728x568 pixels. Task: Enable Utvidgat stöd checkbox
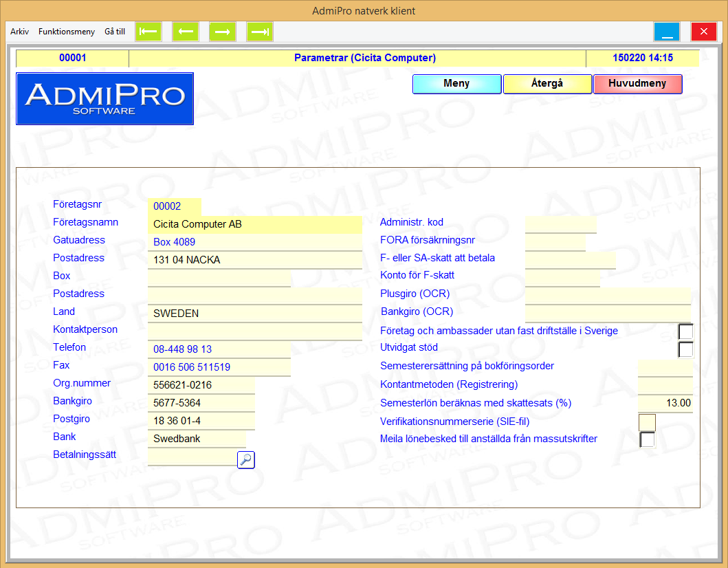coord(685,349)
